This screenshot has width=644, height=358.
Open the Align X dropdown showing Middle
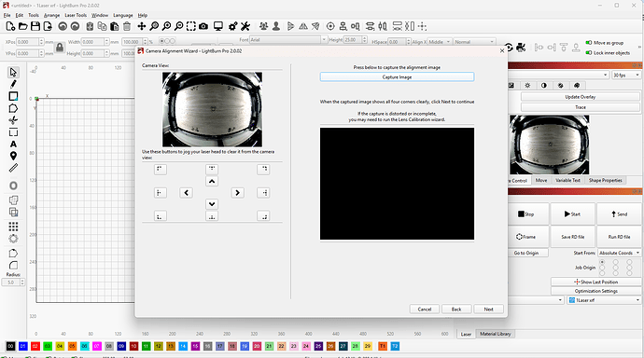pos(440,42)
